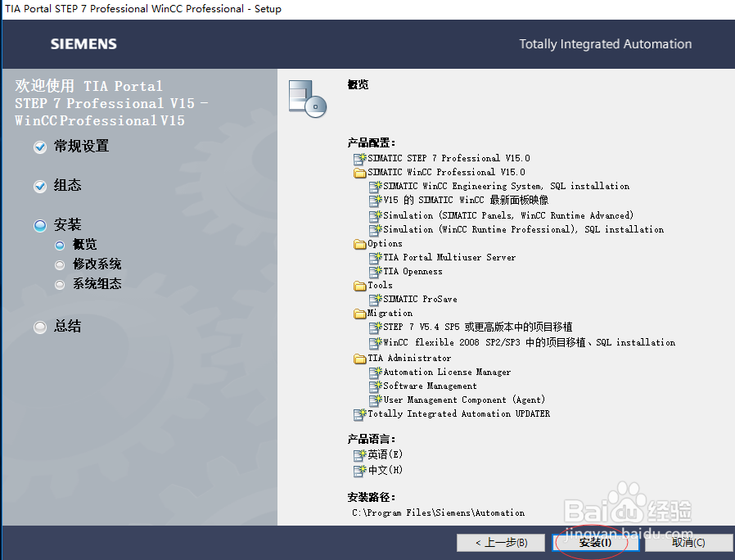Go to the 总结 step label
The width and height of the screenshot is (735, 560).
(x=67, y=326)
